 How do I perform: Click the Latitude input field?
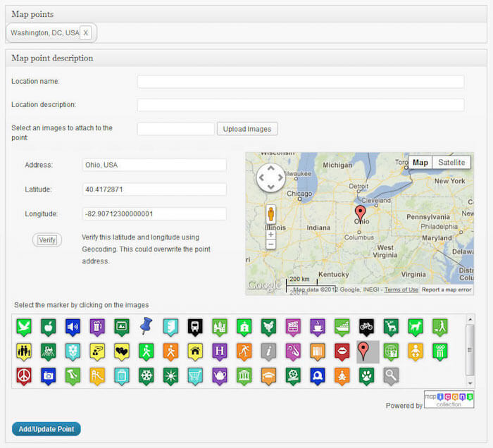[154, 189]
